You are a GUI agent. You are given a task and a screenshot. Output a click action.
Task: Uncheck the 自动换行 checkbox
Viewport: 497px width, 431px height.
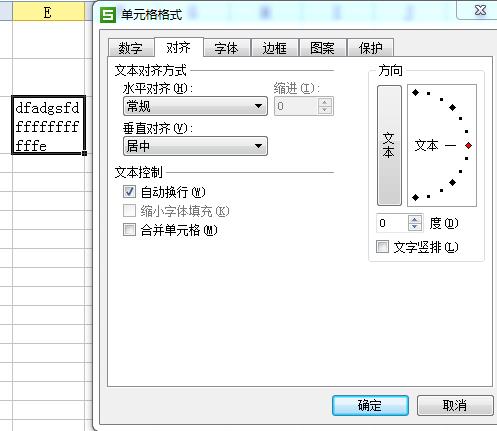coord(129,192)
